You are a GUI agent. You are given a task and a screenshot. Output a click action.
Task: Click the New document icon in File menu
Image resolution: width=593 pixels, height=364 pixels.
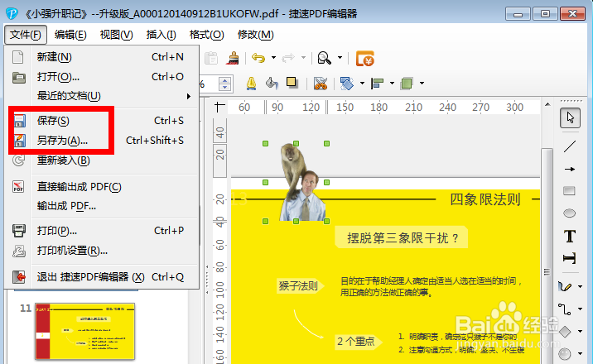pos(17,57)
